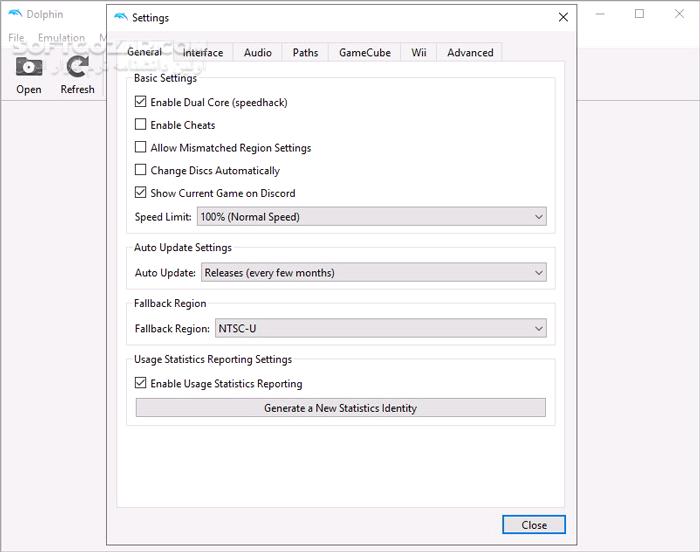Click Generate a New Statistics Identity button
This screenshot has width=700, height=552.
click(x=341, y=408)
